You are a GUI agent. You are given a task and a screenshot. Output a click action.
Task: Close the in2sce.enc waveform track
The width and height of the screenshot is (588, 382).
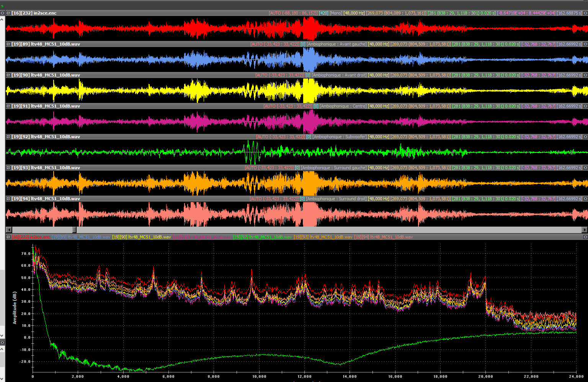coord(585,13)
